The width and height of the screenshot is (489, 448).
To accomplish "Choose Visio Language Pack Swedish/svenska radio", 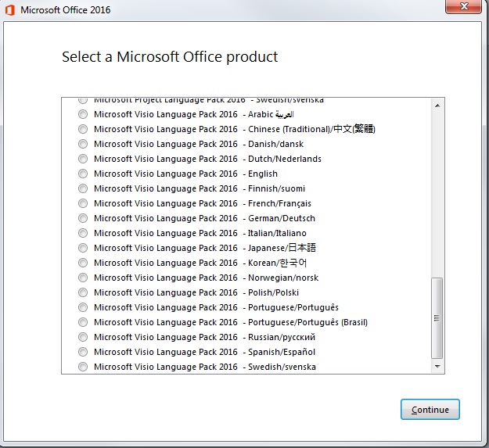I will tap(83, 367).
